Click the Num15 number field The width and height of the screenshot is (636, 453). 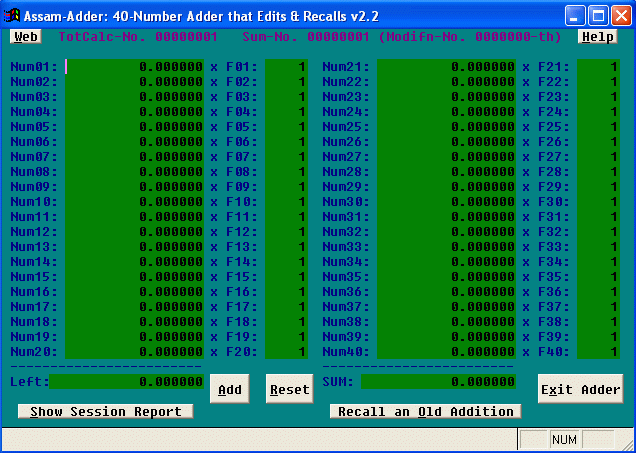(x=134, y=277)
